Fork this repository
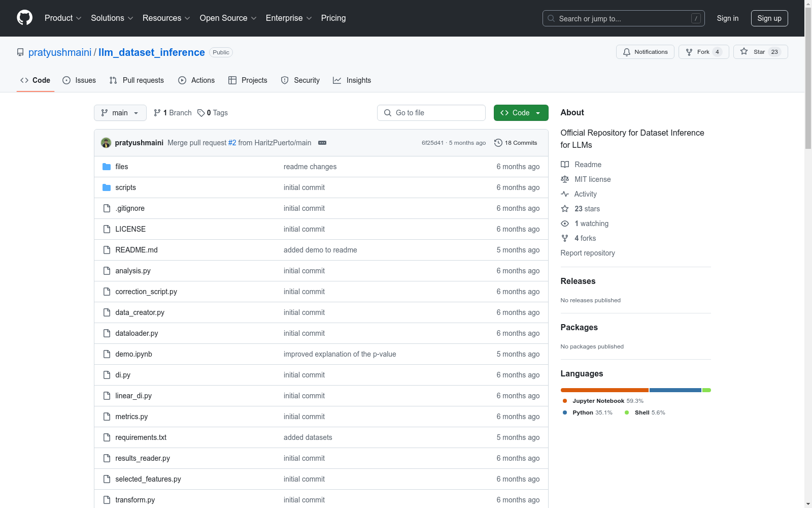 coord(703,52)
